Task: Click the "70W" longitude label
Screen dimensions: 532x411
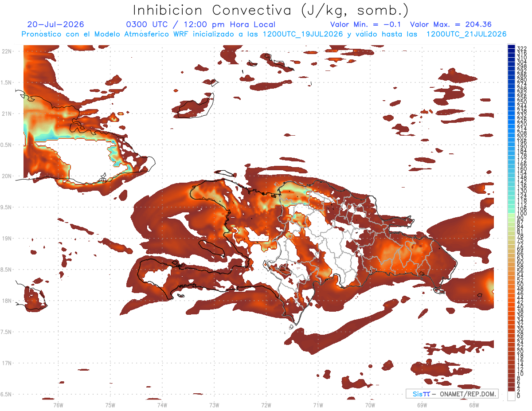Action: click(370, 405)
